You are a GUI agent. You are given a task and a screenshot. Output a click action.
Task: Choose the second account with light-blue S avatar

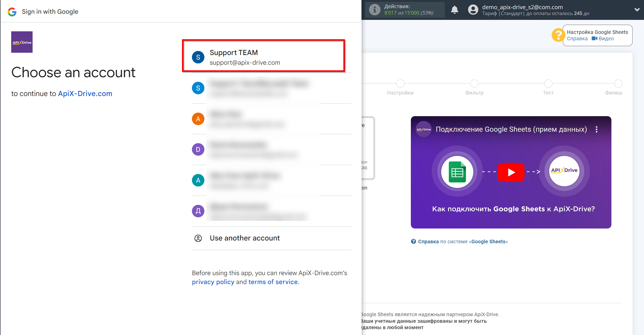271,88
